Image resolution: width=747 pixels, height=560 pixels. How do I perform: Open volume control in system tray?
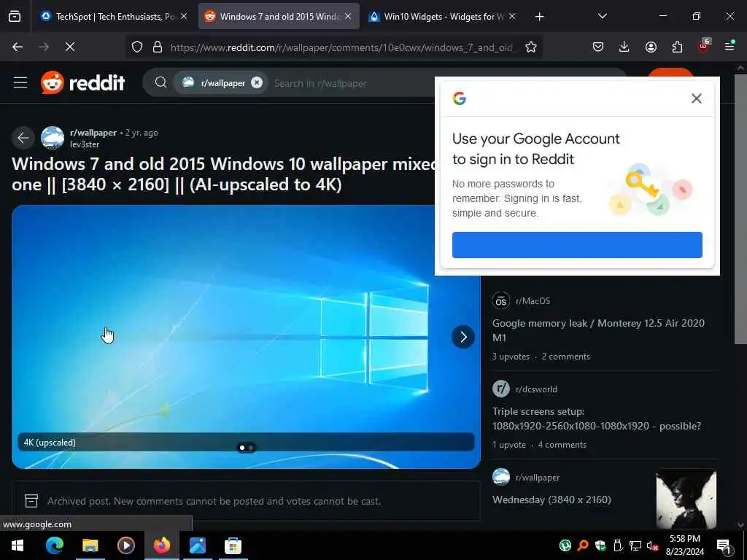[x=652, y=545]
